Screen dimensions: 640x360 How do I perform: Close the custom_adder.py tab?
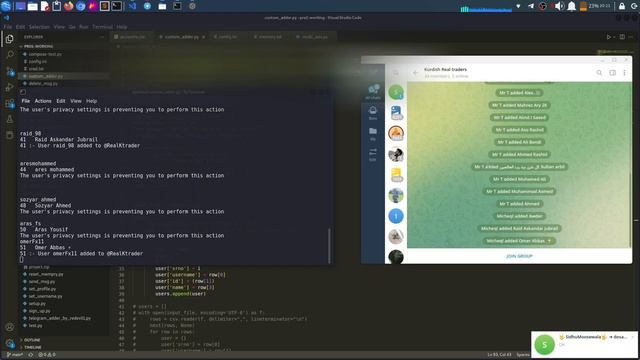(203, 37)
